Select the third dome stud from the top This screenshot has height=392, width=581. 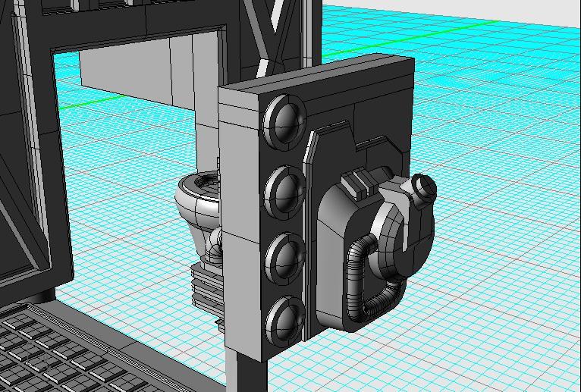click(285, 259)
